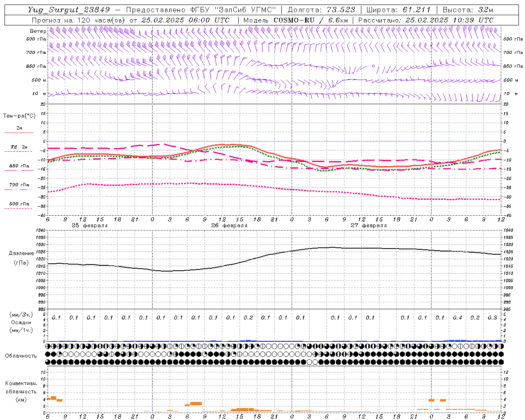Click the "25 февраля" date label
The image size is (525, 420).
(89, 226)
